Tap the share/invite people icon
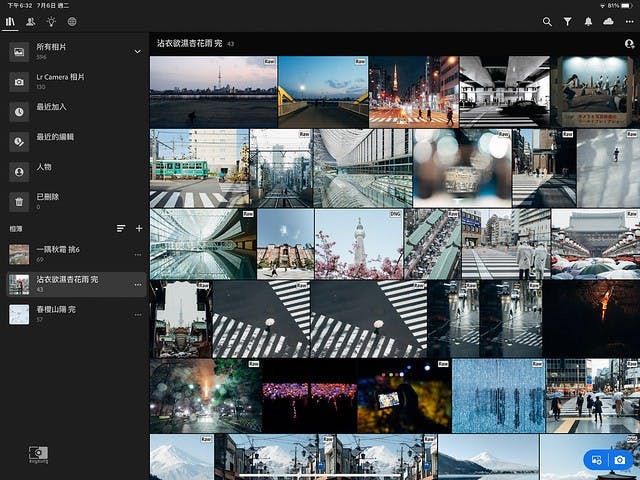 click(629, 44)
